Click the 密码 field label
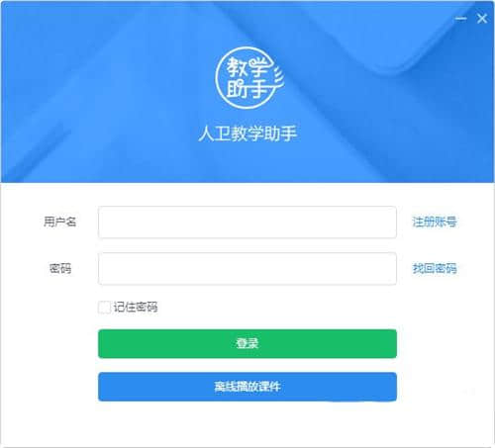 pyautogui.click(x=60, y=268)
